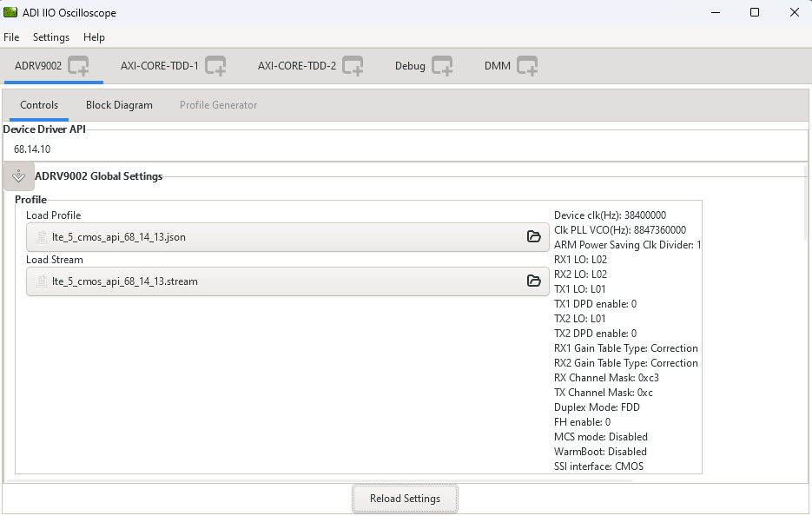Switch to the Debug tab
The width and height of the screenshot is (812, 516).
[410, 66]
